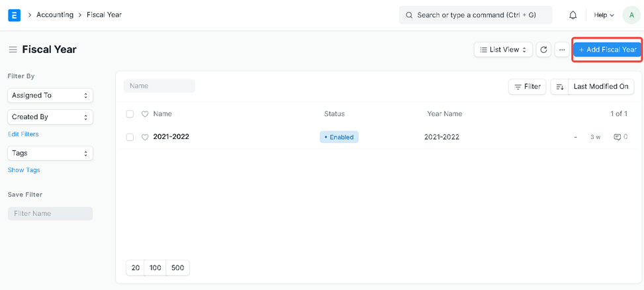This screenshot has height=290, width=644.
Task: Go to Accounting breadcrumb
Action: pos(55,15)
